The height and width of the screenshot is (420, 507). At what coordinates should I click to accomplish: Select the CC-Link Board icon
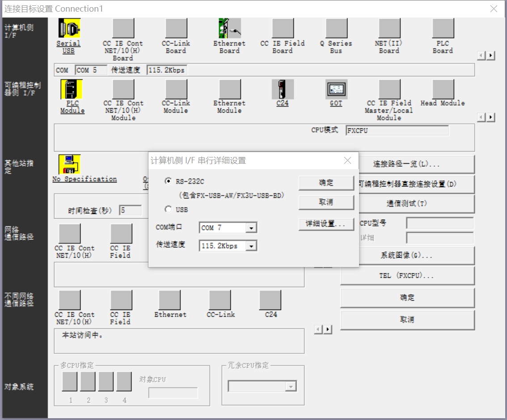[x=176, y=28]
